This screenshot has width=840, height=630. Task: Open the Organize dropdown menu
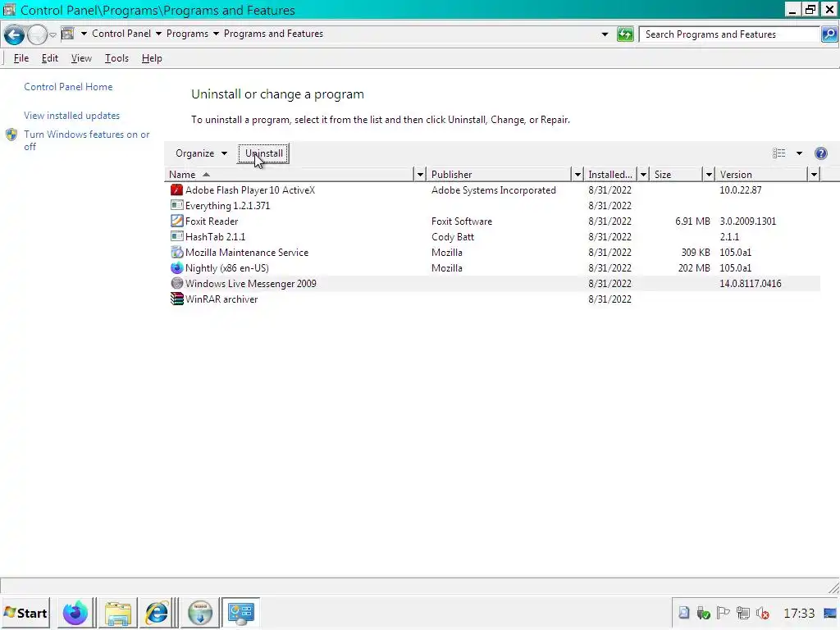(x=202, y=153)
